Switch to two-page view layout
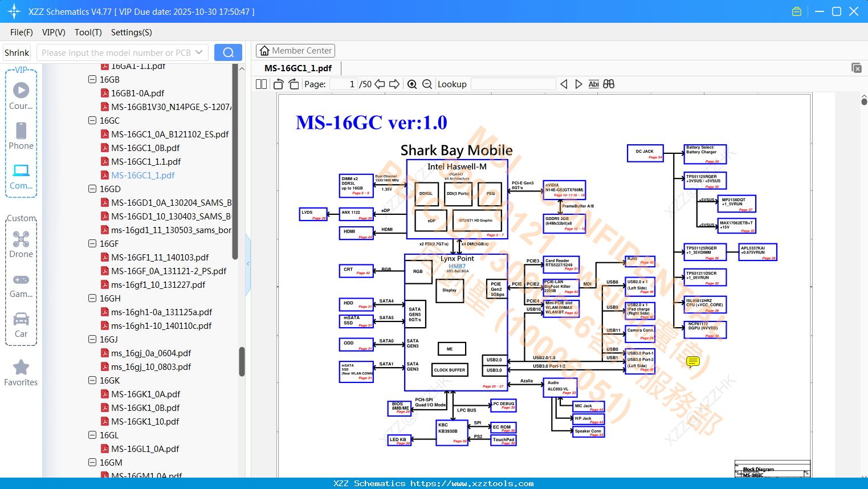The width and height of the screenshot is (868, 489). 261,84
